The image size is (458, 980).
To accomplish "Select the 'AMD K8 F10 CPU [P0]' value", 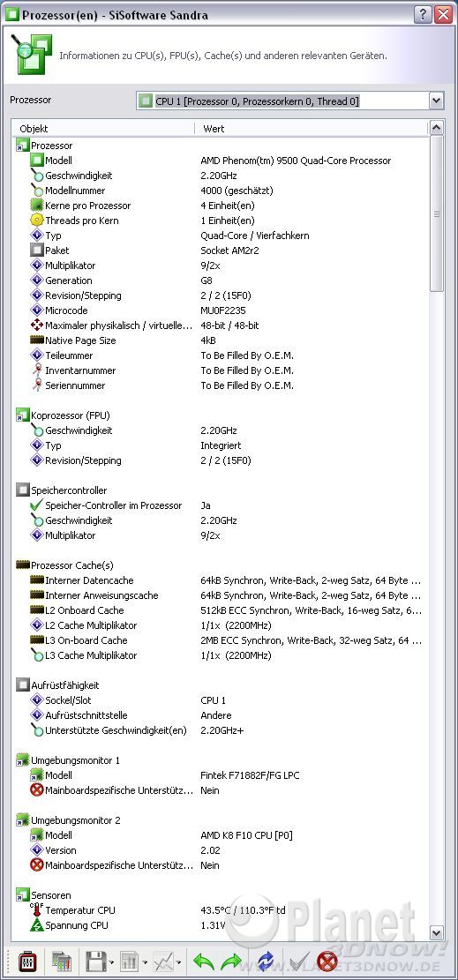I will tap(246, 835).
